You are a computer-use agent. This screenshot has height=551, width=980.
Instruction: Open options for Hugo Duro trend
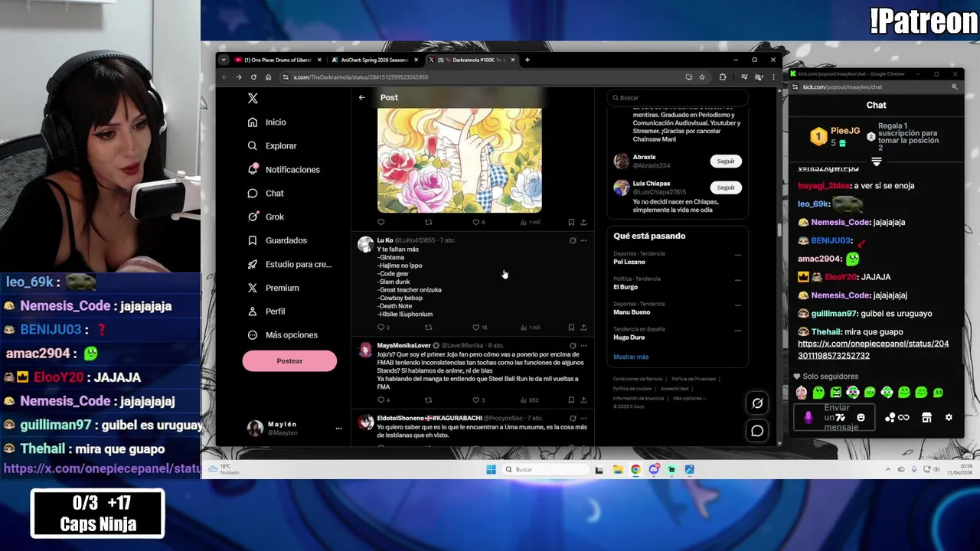tap(738, 331)
